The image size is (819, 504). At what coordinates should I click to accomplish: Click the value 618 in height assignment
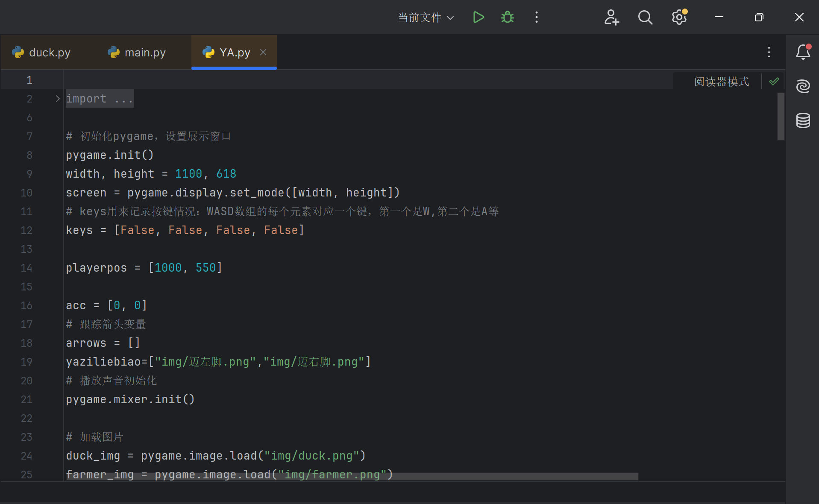(x=226, y=174)
